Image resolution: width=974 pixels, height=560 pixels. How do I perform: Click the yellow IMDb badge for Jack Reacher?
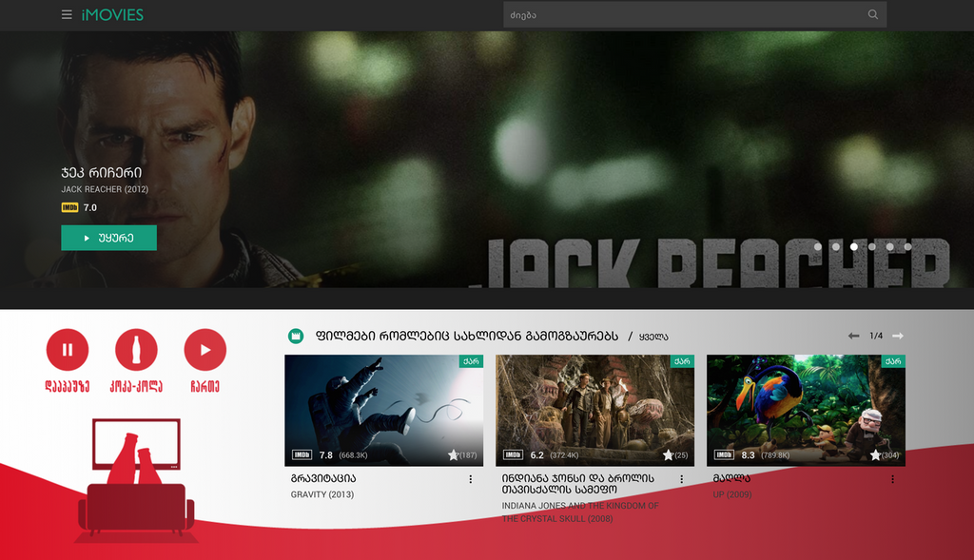click(x=69, y=207)
